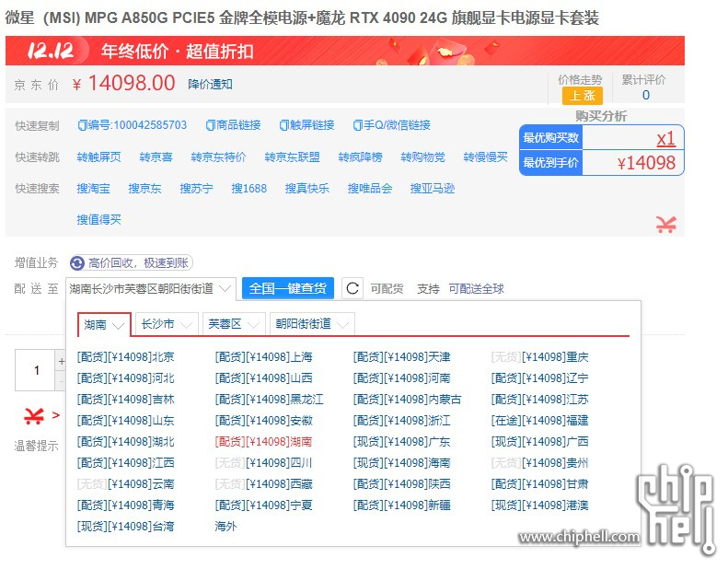Click the recycle icon beside 高价回收
The width and height of the screenshot is (728, 569).
pos(77,263)
